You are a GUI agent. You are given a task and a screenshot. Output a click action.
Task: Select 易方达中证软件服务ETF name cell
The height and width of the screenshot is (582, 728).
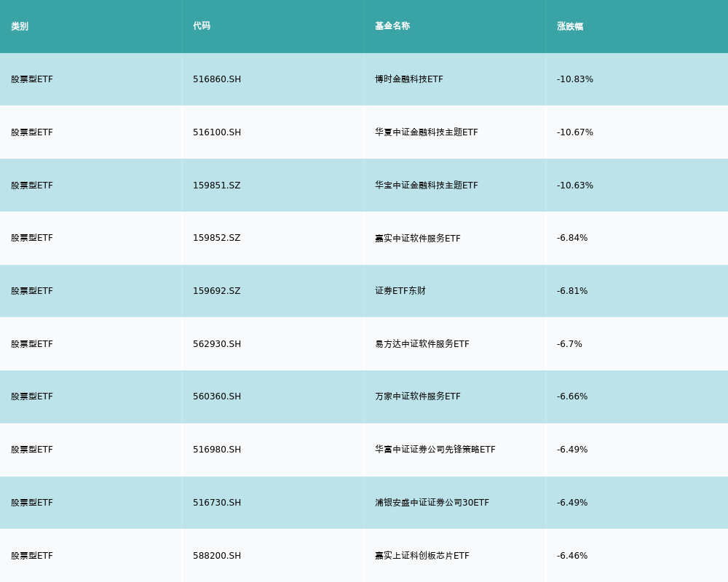(422, 344)
